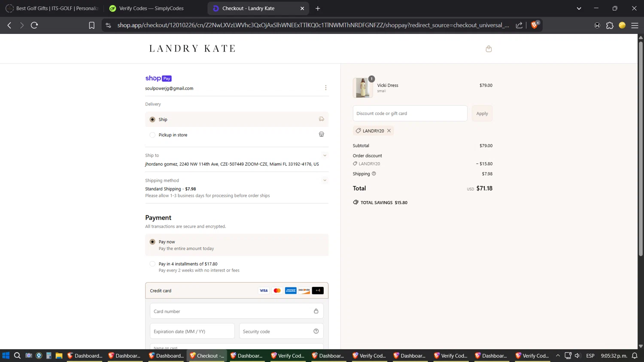Click the Discover card logo
Viewport: 644px width, 362px height.
click(x=304, y=290)
